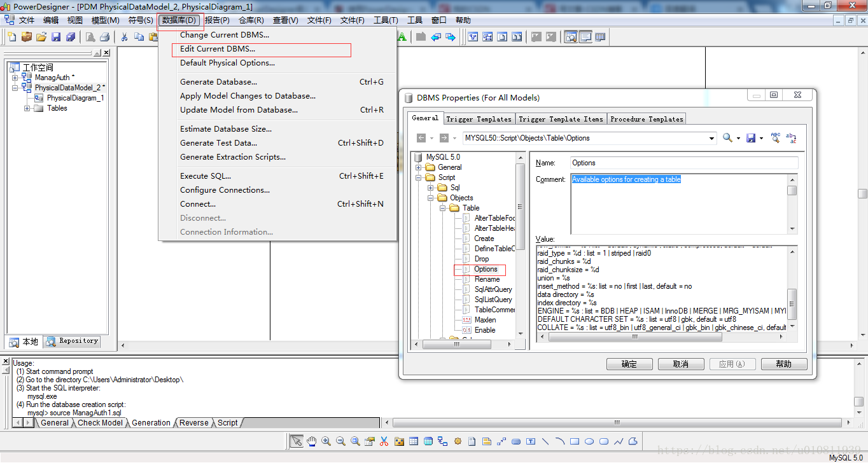This screenshot has height=463, width=868.
Task: Click the 确定 button
Action: 629,364
